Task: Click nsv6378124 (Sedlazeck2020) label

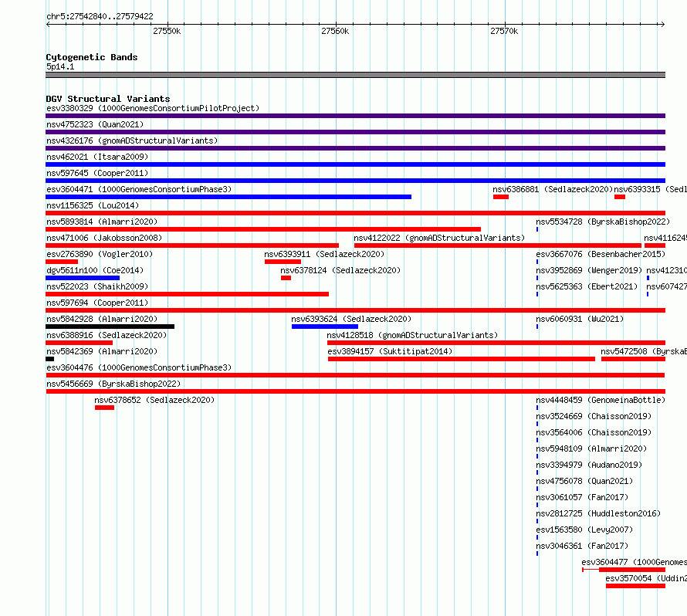Action: pyautogui.click(x=340, y=270)
